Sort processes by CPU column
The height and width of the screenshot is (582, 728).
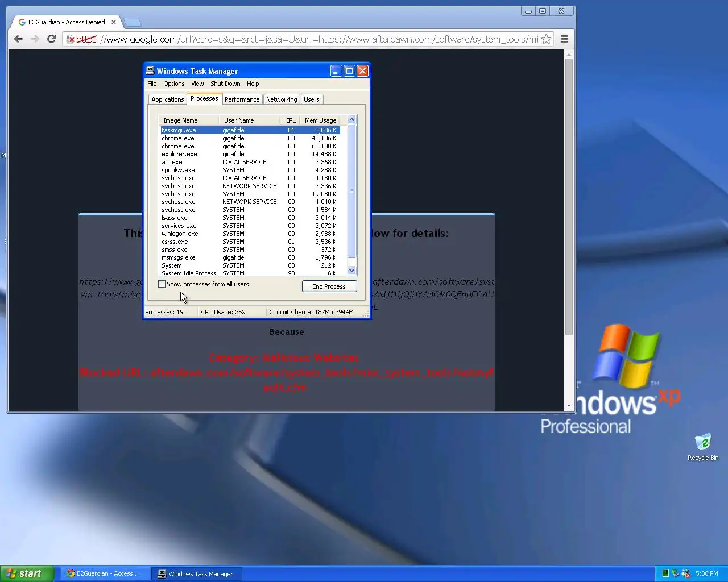coord(290,120)
